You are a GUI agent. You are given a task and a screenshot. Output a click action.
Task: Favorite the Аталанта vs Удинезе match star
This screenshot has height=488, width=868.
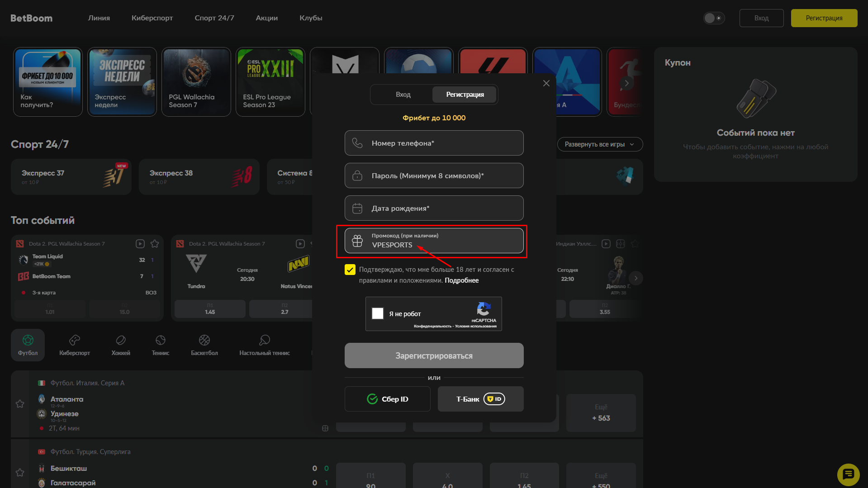pyautogui.click(x=20, y=404)
